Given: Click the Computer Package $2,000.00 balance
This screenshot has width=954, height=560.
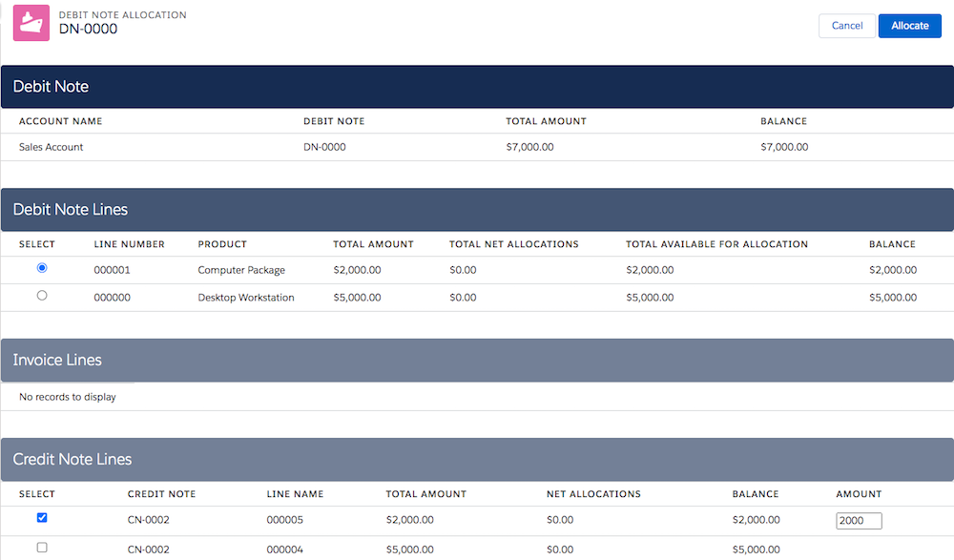Looking at the screenshot, I should (x=893, y=270).
